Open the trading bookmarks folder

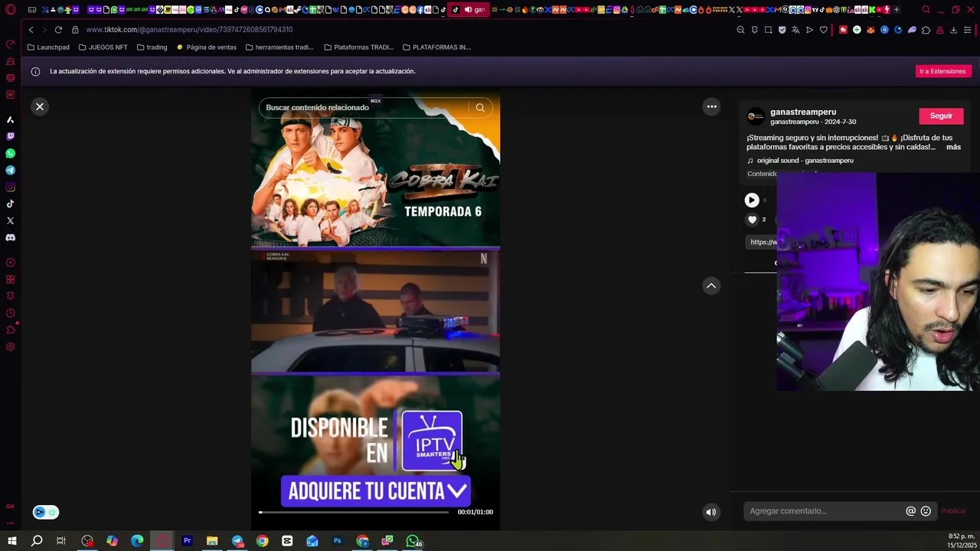click(x=152, y=47)
